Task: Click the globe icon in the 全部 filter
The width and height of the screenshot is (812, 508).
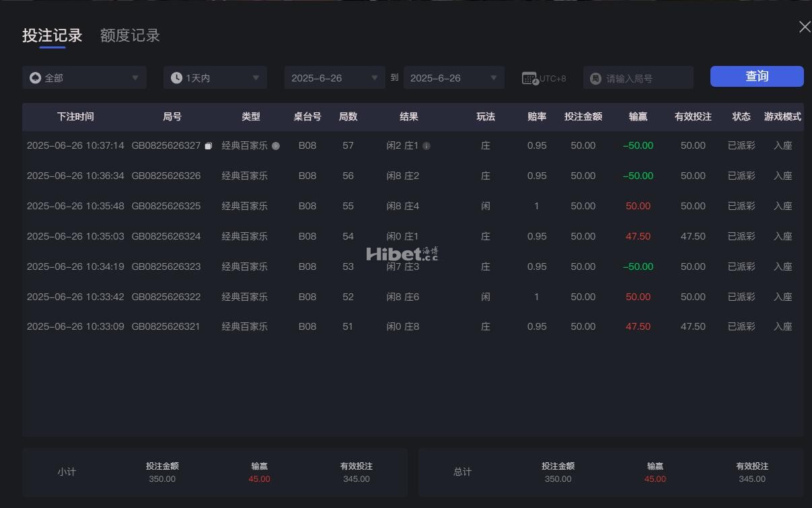Action: 36,77
